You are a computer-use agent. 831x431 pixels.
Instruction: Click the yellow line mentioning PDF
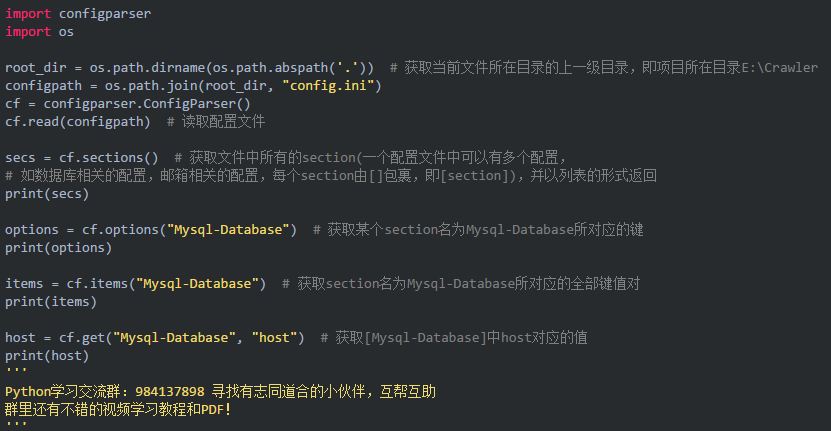[118, 409]
